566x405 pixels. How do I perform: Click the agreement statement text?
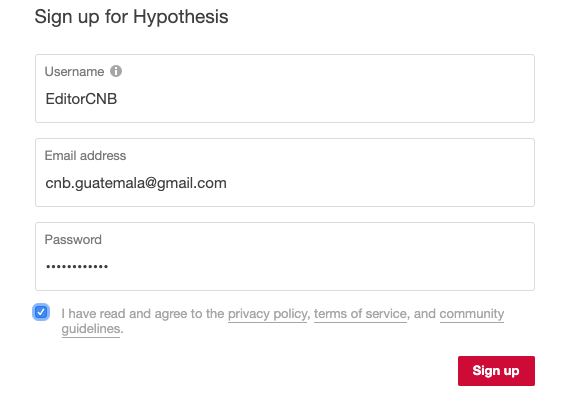pos(283,321)
